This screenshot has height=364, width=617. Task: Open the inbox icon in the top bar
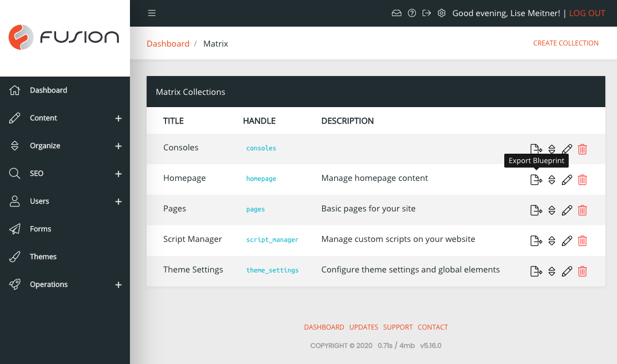click(396, 12)
